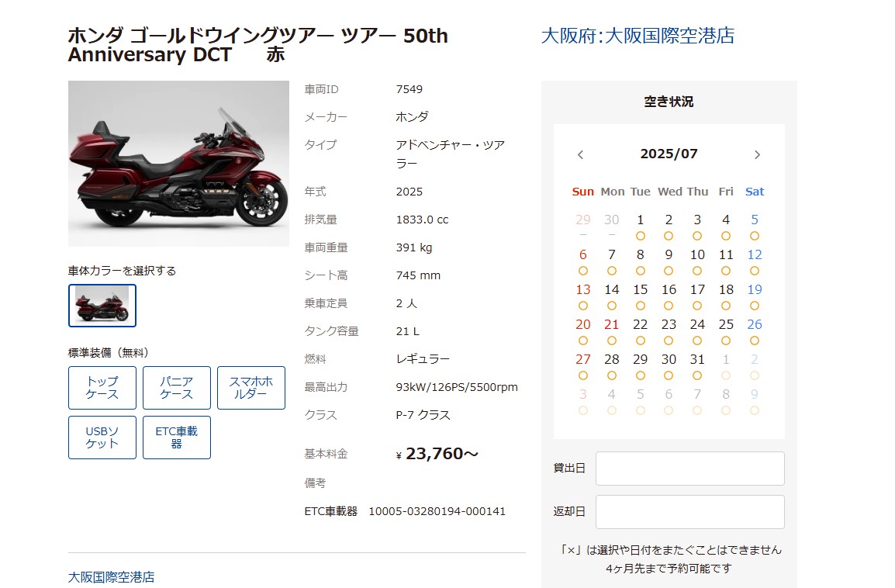Select July 31 in the calendar
Image resolution: width=895 pixels, height=588 pixels.
click(697, 366)
